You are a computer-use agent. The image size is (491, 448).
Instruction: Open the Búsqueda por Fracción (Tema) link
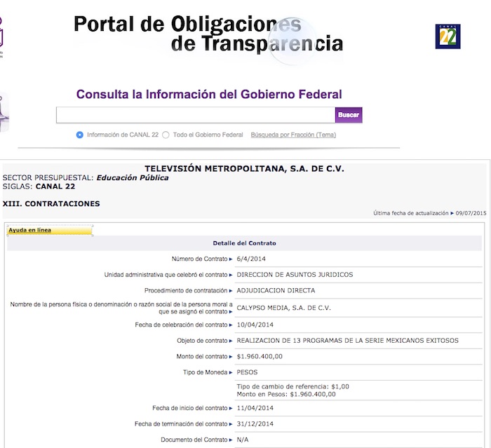[x=293, y=135]
